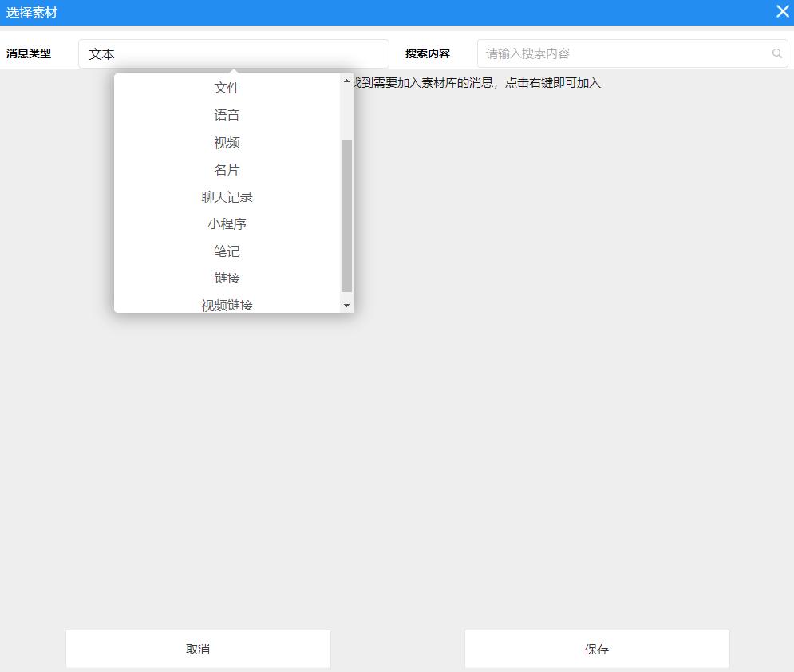Select the 聊天记录 message type

click(x=227, y=196)
